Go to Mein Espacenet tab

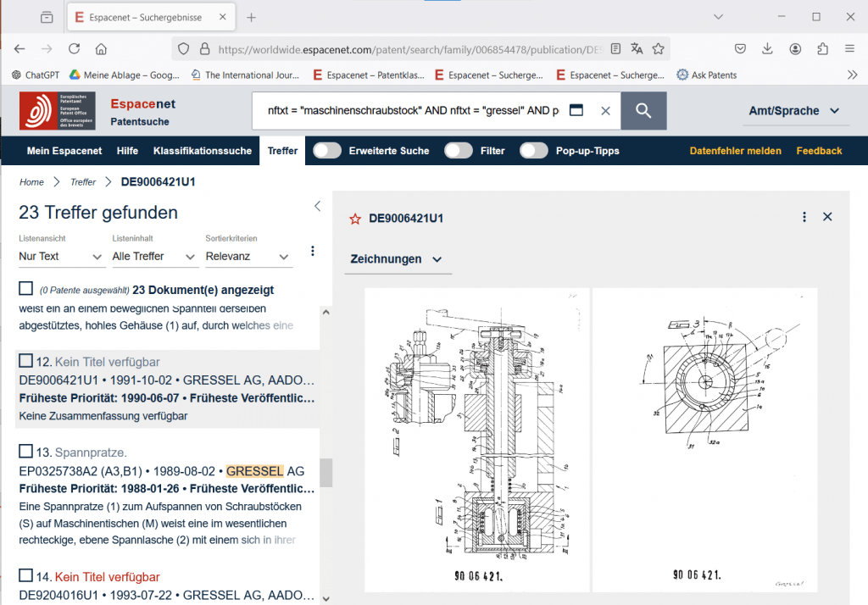[x=64, y=151]
